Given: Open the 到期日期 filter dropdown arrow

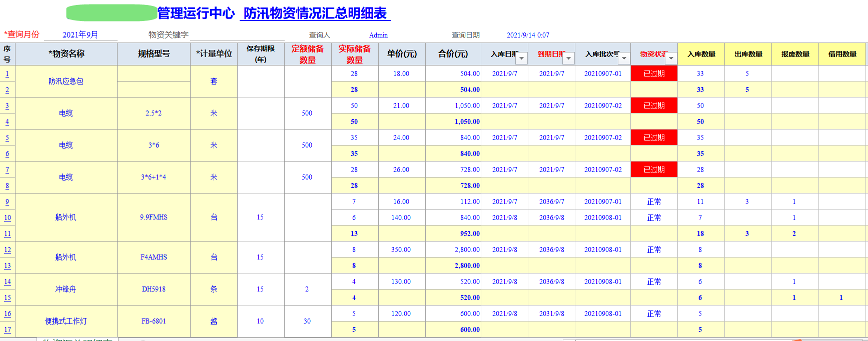Looking at the screenshot, I should click(x=568, y=58).
